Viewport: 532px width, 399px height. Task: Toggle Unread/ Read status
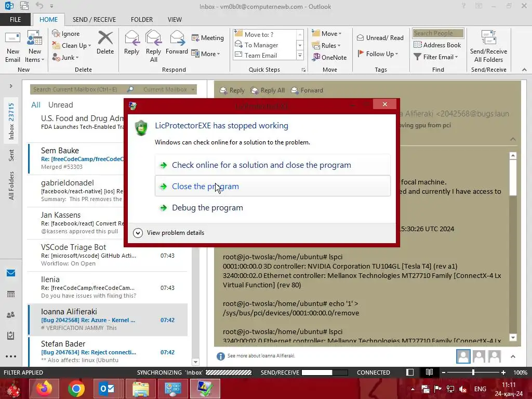tap(380, 37)
